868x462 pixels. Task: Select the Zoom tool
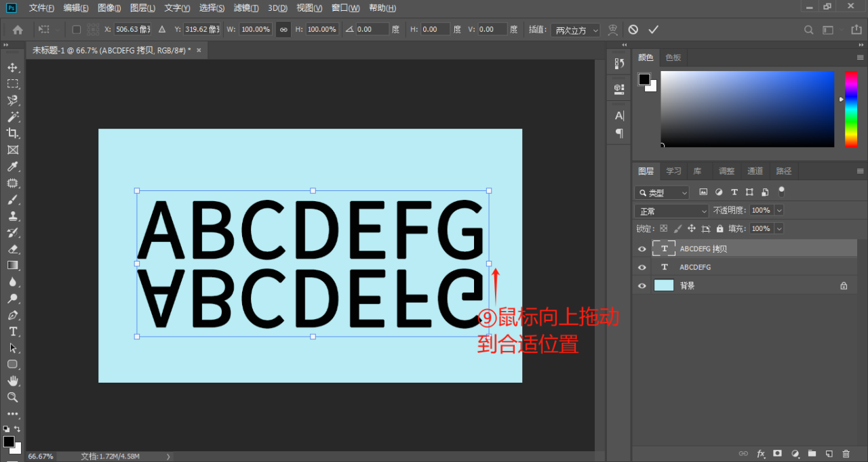click(12, 398)
